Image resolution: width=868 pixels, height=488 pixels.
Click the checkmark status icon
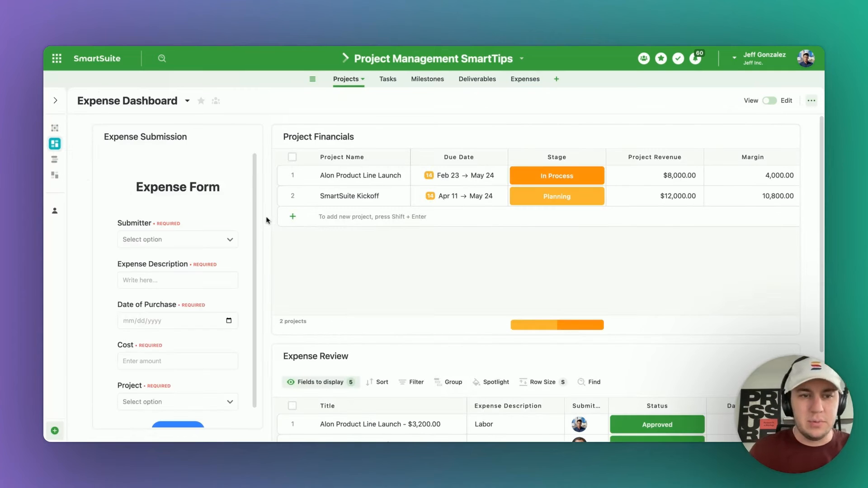[679, 58]
